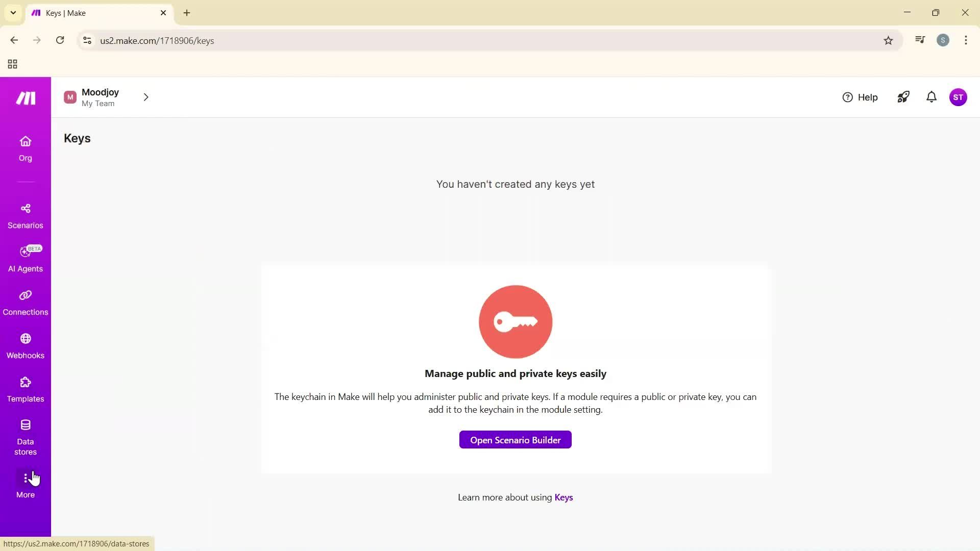Open notifications bell
Screen dimensions: 980x551
(x=930, y=97)
